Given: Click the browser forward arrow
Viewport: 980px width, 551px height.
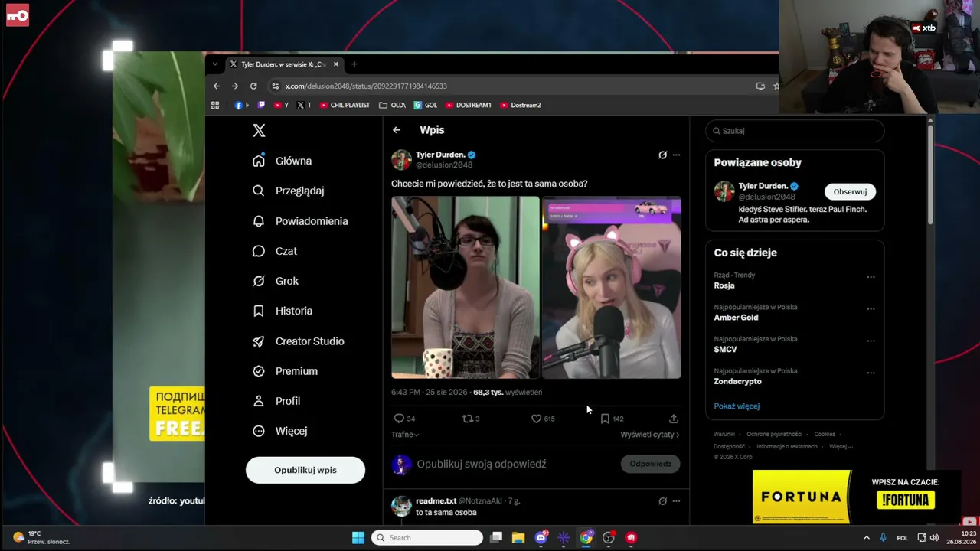Looking at the screenshot, I should point(235,86).
